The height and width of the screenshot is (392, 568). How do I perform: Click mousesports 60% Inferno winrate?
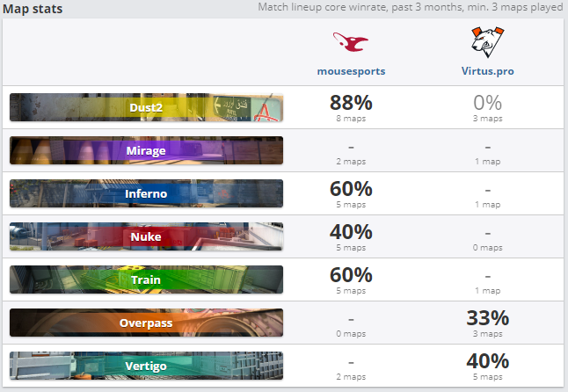tap(351, 189)
